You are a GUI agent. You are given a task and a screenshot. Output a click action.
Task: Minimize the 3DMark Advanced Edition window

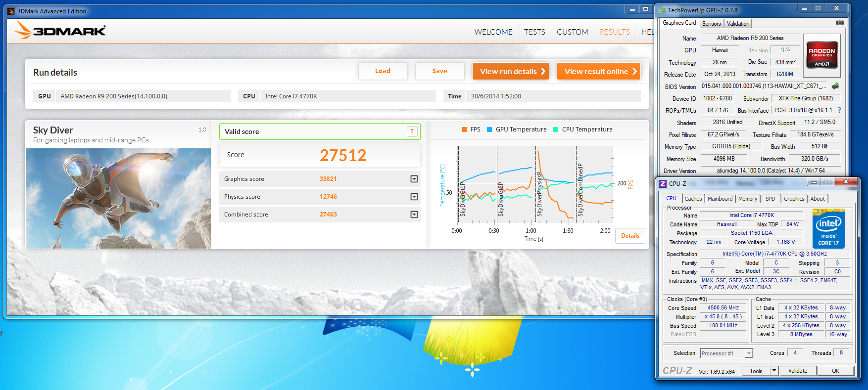(x=632, y=9)
